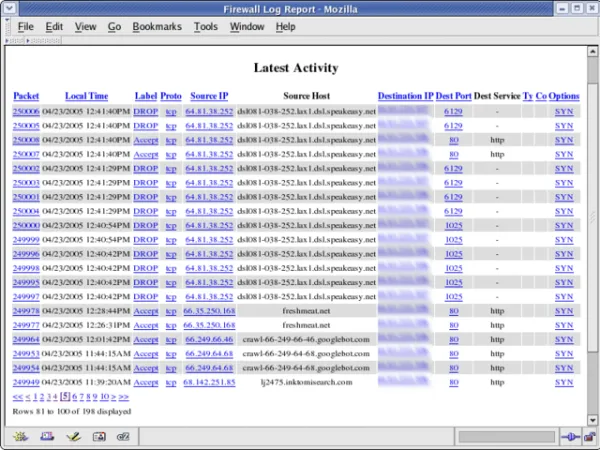Open the Tools menu
The height and width of the screenshot is (450, 600).
tap(205, 27)
